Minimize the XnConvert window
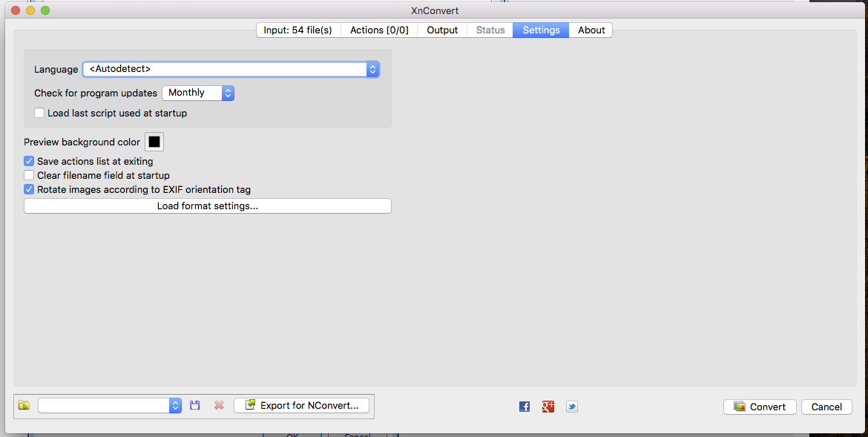This screenshot has width=868, height=437. point(30,10)
